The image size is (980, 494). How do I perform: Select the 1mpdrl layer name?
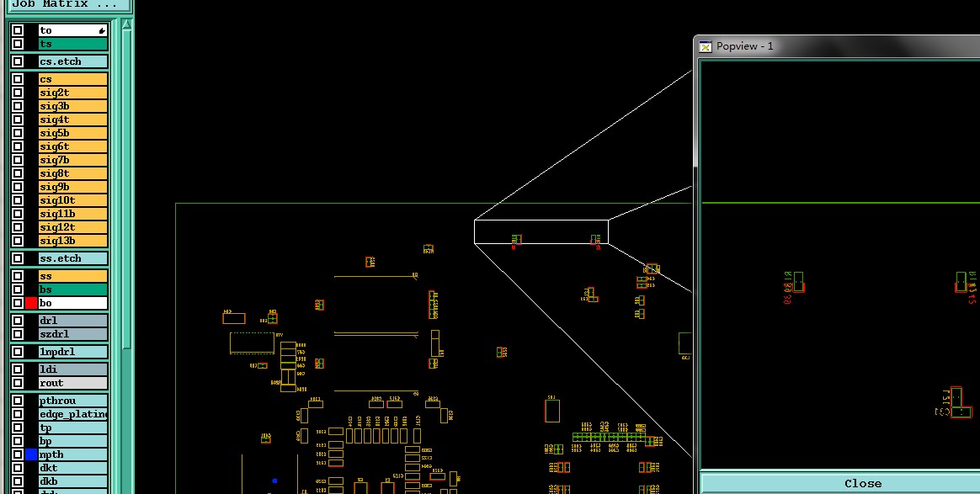pyautogui.click(x=73, y=352)
